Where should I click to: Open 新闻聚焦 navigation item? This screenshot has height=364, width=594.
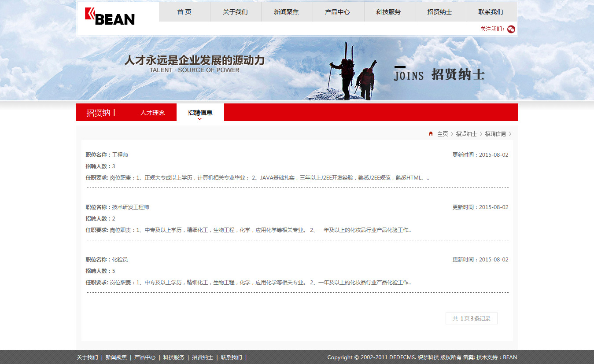(287, 12)
